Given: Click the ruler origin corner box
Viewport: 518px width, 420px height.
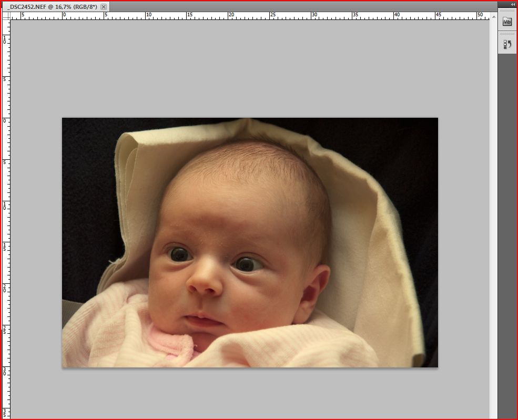Looking at the screenshot, I should click(x=6, y=16).
